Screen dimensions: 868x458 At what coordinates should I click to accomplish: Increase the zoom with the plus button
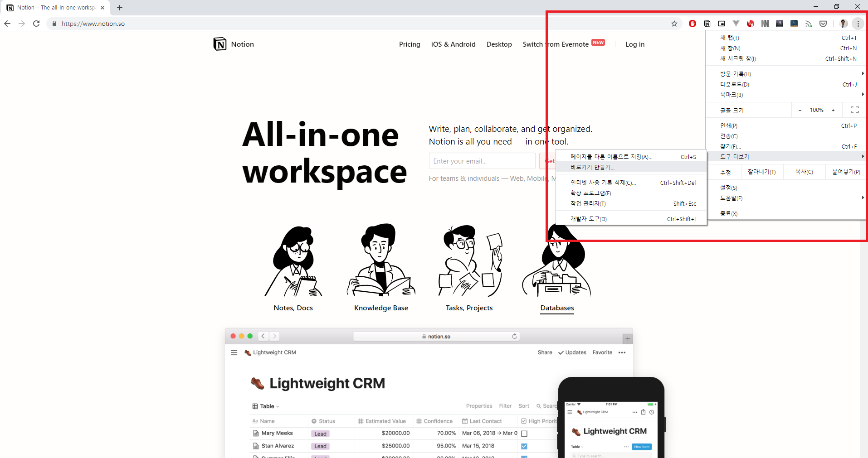(833, 110)
